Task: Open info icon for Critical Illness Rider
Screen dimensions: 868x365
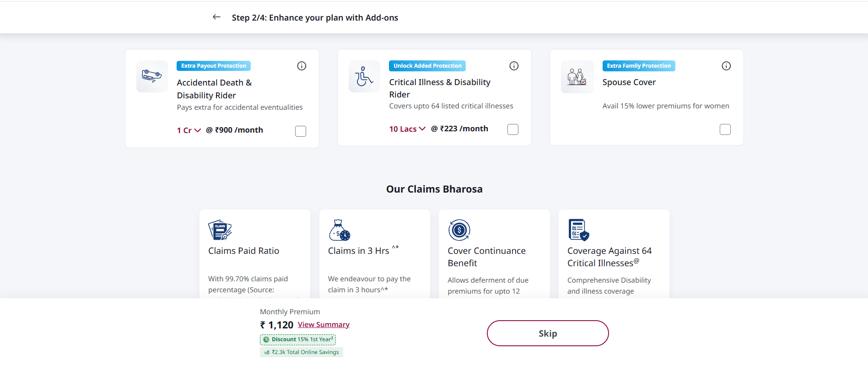Action: (514, 66)
